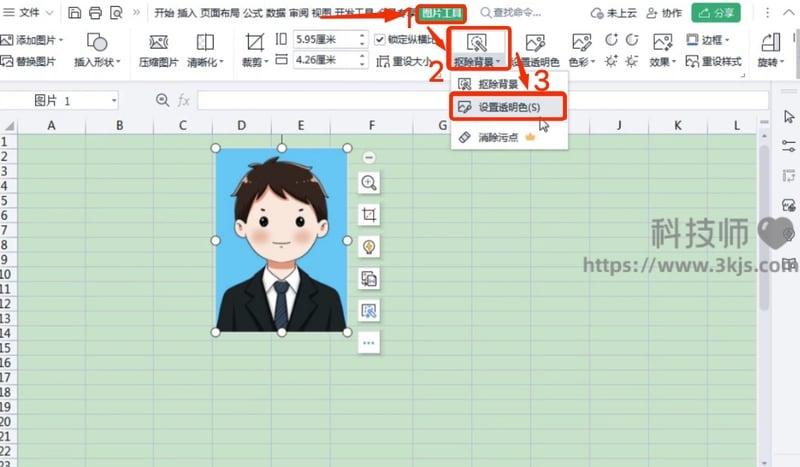Screen dimensions: 800x467
Task: Open the name box dropdown showing 图片 1
Action: point(114,100)
